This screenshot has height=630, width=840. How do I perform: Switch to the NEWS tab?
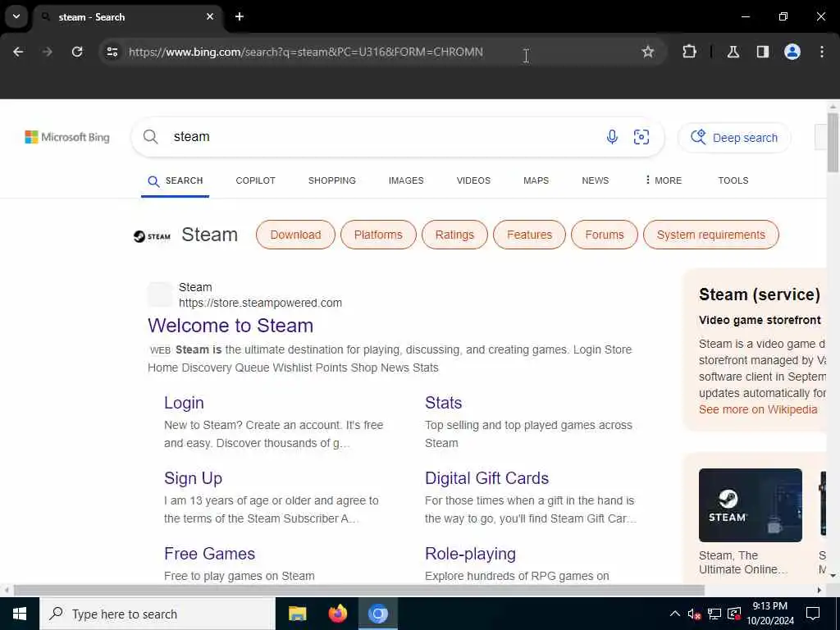pos(596,180)
